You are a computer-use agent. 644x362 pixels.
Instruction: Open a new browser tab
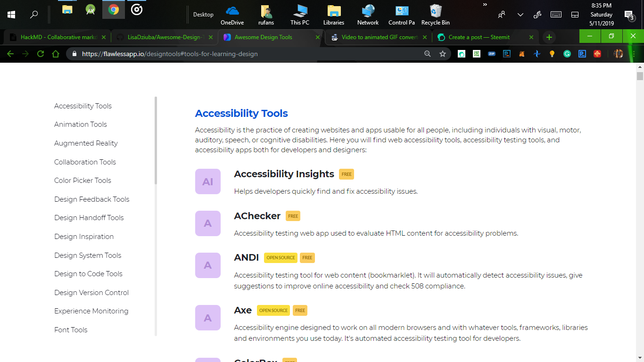coord(549,37)
